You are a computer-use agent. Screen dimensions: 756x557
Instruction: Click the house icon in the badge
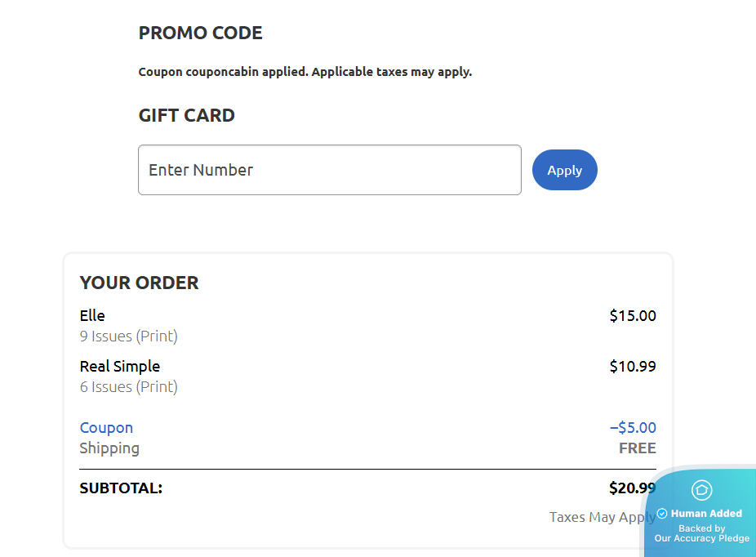701,490
